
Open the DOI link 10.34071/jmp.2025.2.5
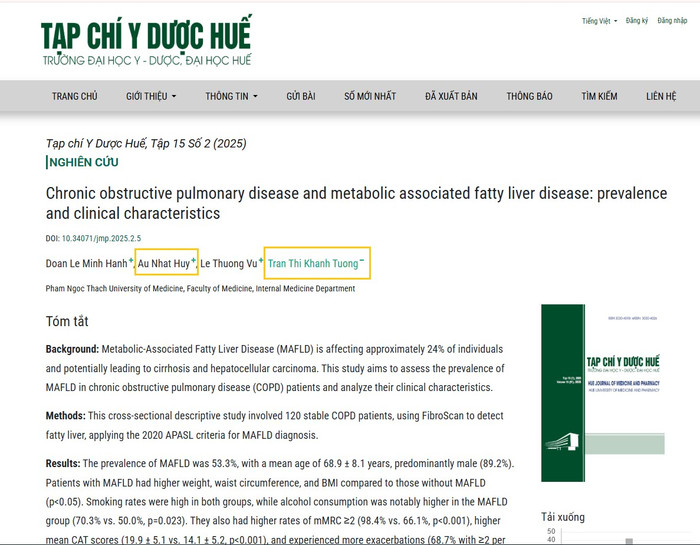click(101, 239)
